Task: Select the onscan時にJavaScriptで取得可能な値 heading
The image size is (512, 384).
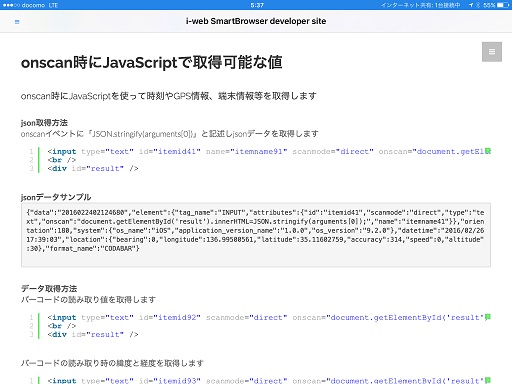Action: pos(152,62)
